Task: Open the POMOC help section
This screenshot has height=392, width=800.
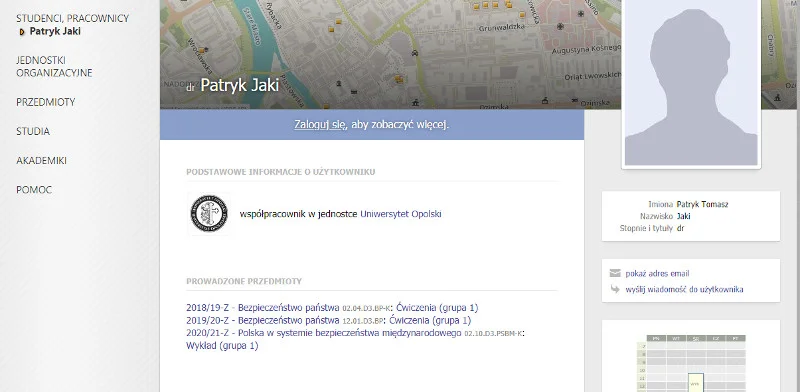Action: (34, 189)
